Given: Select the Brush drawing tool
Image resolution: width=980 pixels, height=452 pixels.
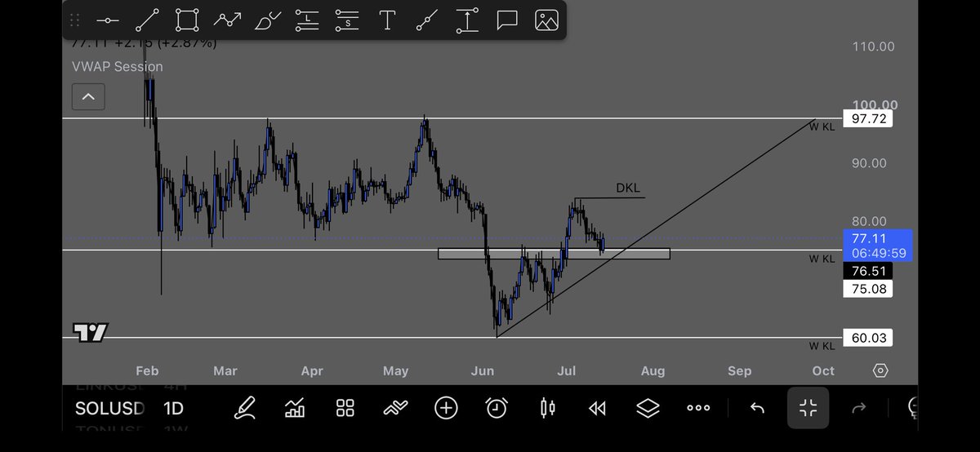Looking at the screenshot, I should (x=267, y=20).
